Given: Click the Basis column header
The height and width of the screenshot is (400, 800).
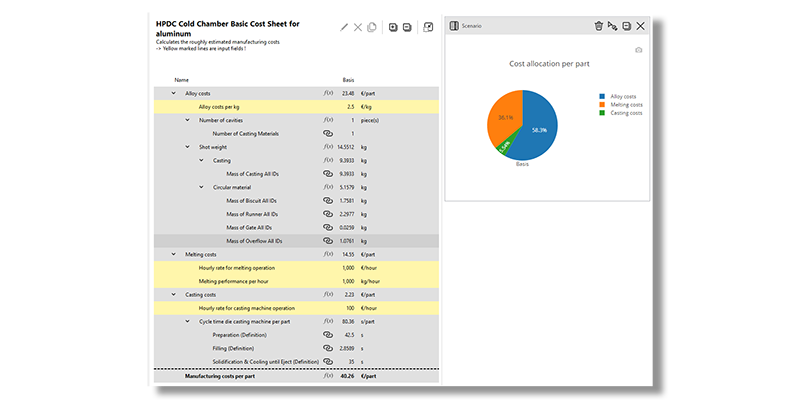Looking at the screenshot, I should [348, 79].
